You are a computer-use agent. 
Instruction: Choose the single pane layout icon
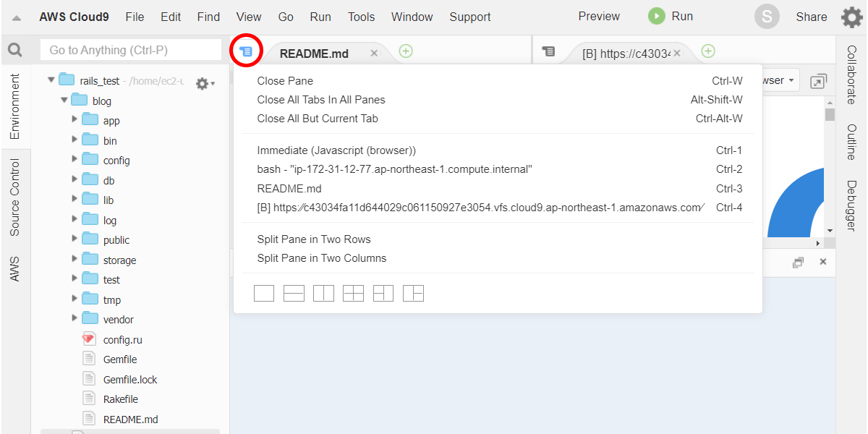click(x=264, y=293)
